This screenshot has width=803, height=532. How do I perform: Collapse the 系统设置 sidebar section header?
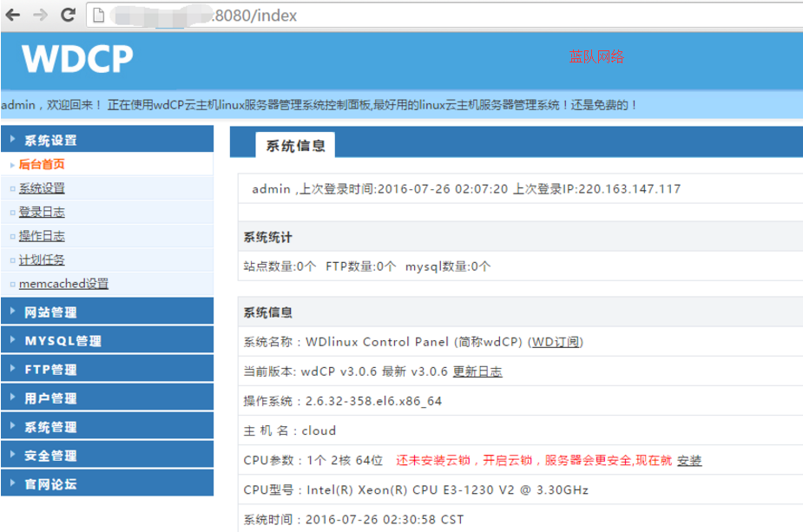[107, 139]
